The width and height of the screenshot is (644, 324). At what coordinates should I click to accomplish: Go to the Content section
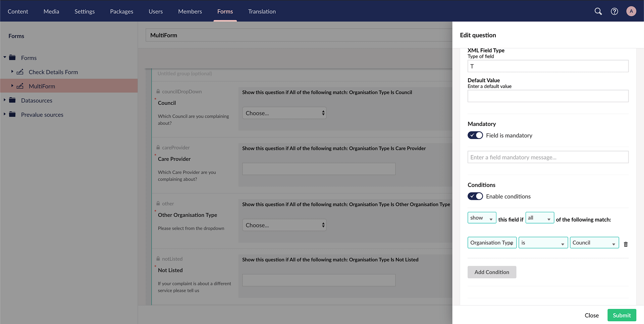point(18,11)
